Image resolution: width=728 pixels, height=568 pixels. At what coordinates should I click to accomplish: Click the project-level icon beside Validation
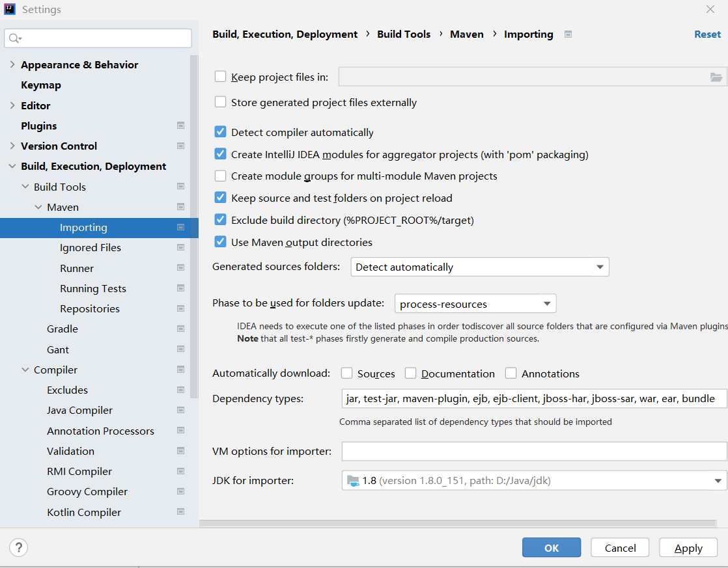[180, 451]
